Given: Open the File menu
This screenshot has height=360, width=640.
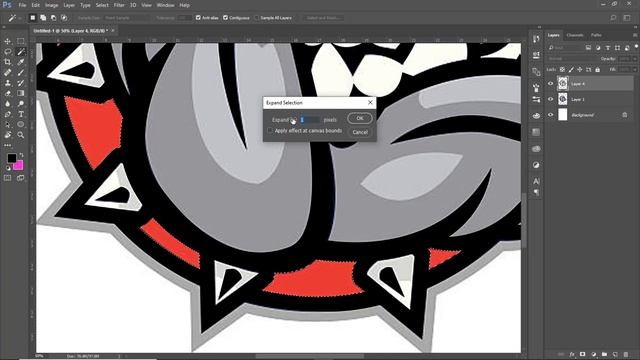Looking at the screenshot, I should pyautogui.click(x=22, y=5).
